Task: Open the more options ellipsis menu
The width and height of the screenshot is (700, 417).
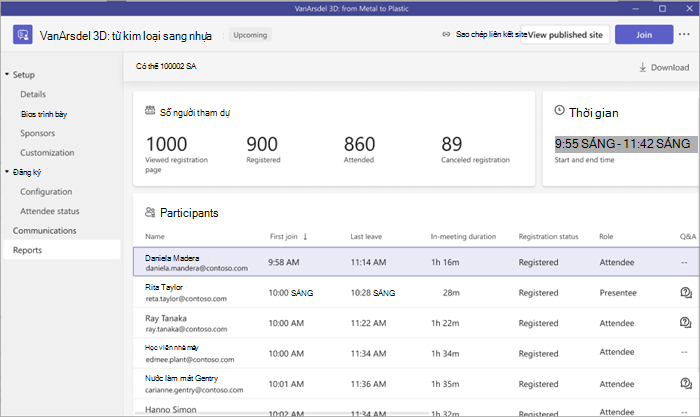Action: [684, 34]
